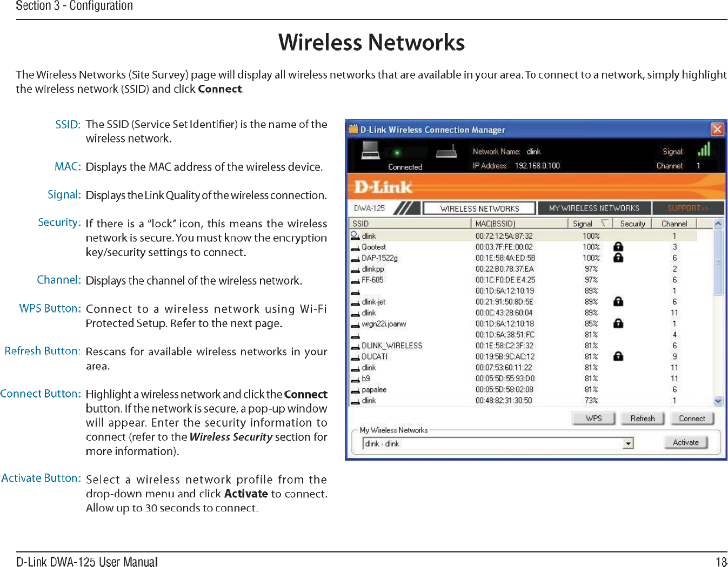
Task: Click the Activate button
Action: [x=685, y=442]
